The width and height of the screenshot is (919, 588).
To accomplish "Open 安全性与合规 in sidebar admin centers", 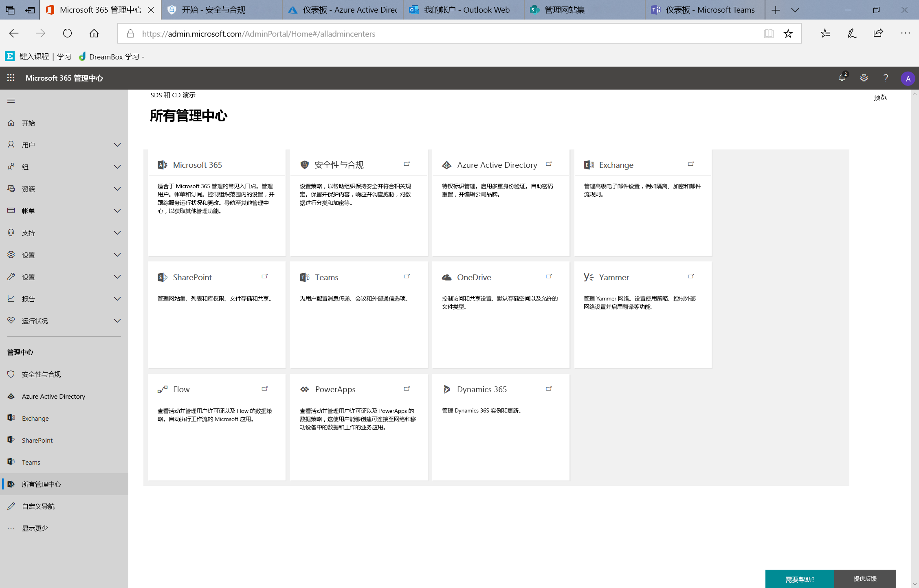I will tap(64, 374).
